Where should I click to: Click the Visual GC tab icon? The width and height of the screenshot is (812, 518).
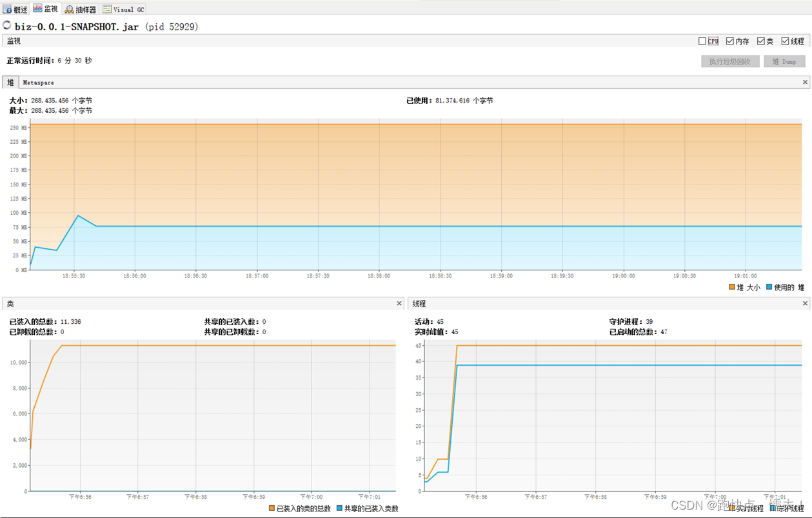(x=106, y=8)
